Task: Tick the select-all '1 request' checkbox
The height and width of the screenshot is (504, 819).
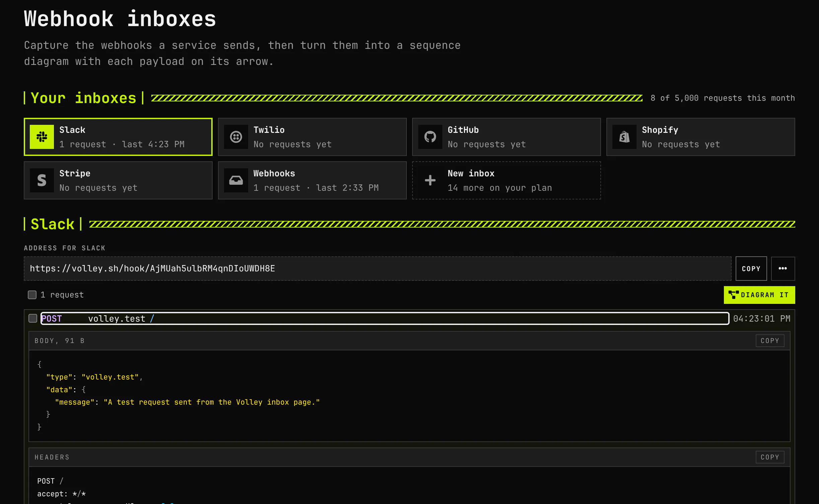Action: pyautogui.click(x=32, y=295)
